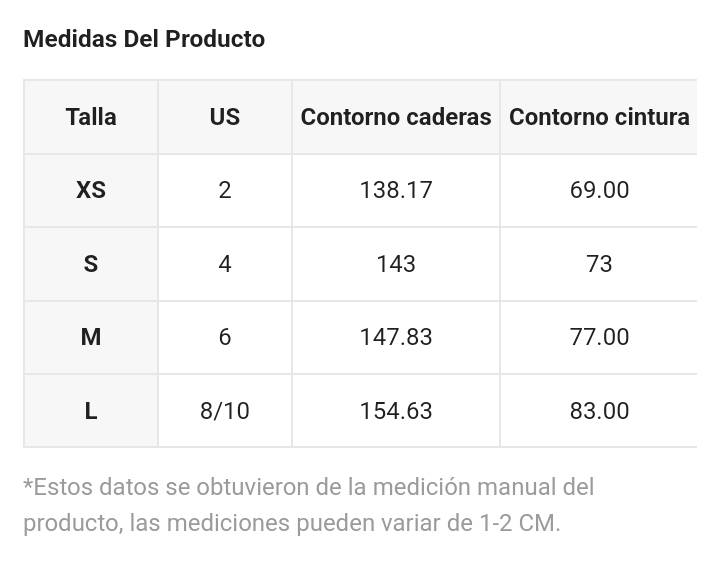Click hip value 143
This screenshot has height=572, width=720.
click(x=396, y=264)
